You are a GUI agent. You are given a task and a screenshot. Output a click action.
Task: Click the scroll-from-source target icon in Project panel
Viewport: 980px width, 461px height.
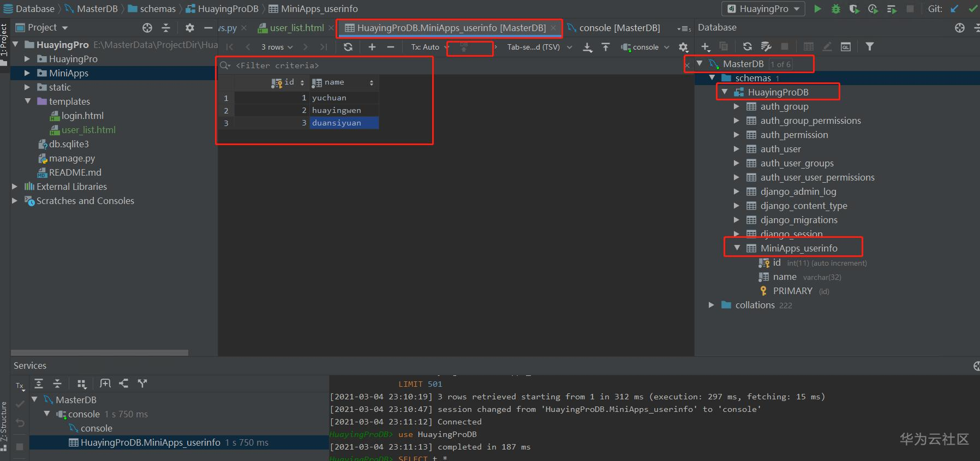[147, 28]
